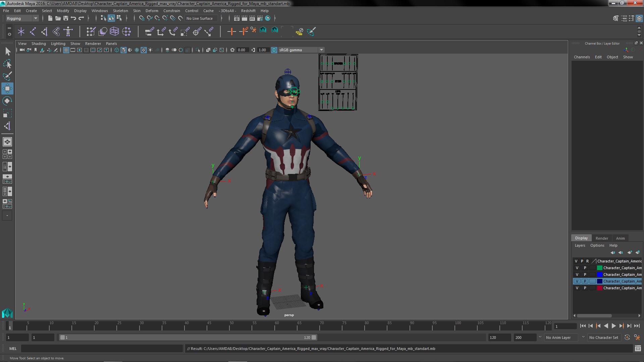Activate the Lasso Select tool
644x362 pixels.
click(x=7, y=64)
